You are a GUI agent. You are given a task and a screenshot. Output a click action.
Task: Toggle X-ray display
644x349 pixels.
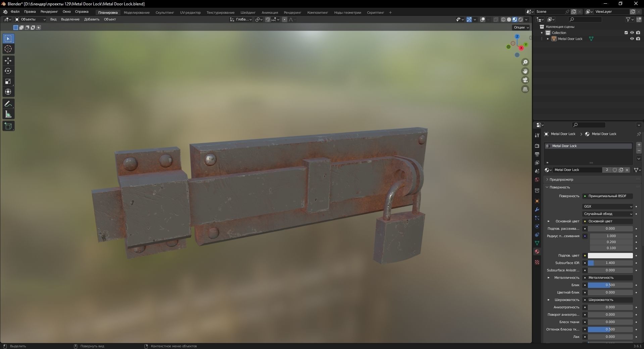[496, 19]
